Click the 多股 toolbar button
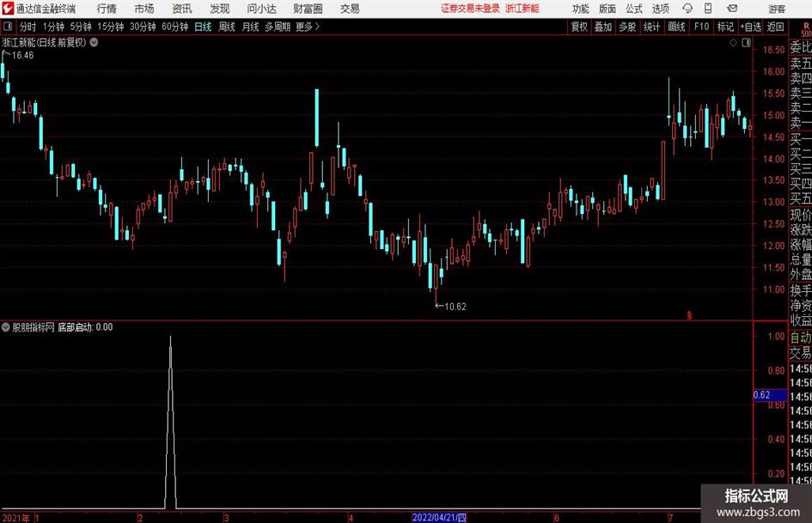This screenshot has height=523, width=812. coord(627,27)
